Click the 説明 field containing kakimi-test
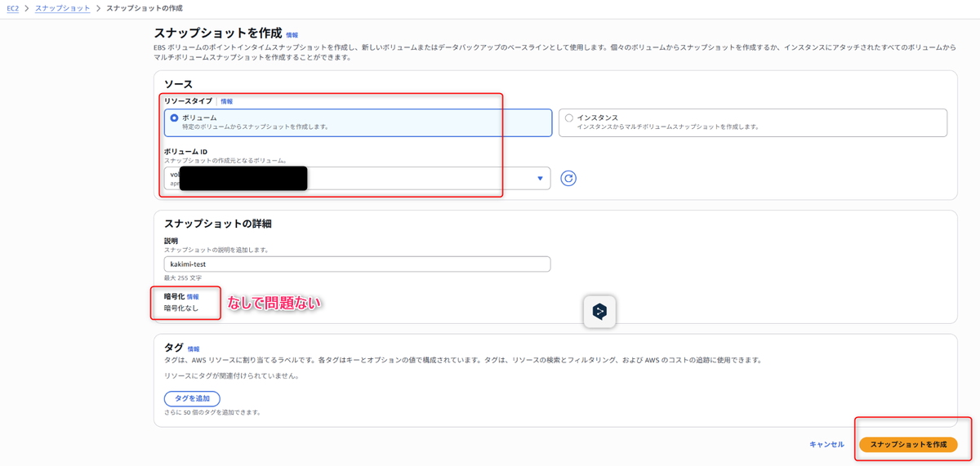 point(357,264)
